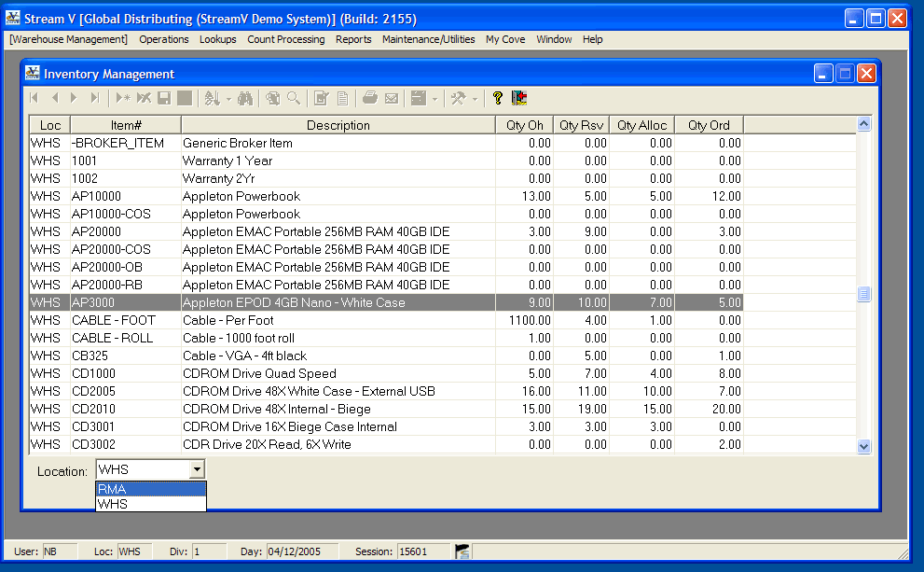Viewport: 924px width, 572px height.
Task: Open the Operations menu
Action: (164, 39)
